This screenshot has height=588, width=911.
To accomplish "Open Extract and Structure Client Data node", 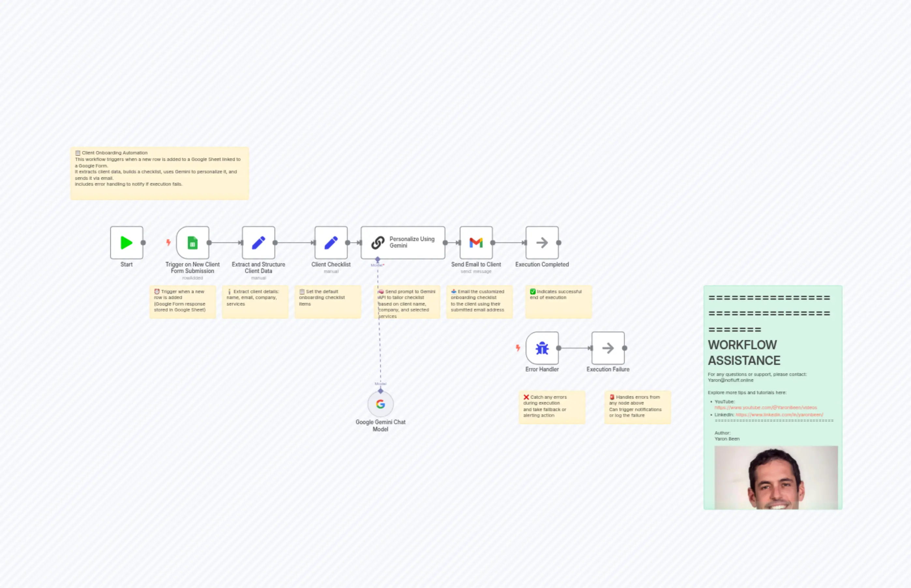I will 258,243.
